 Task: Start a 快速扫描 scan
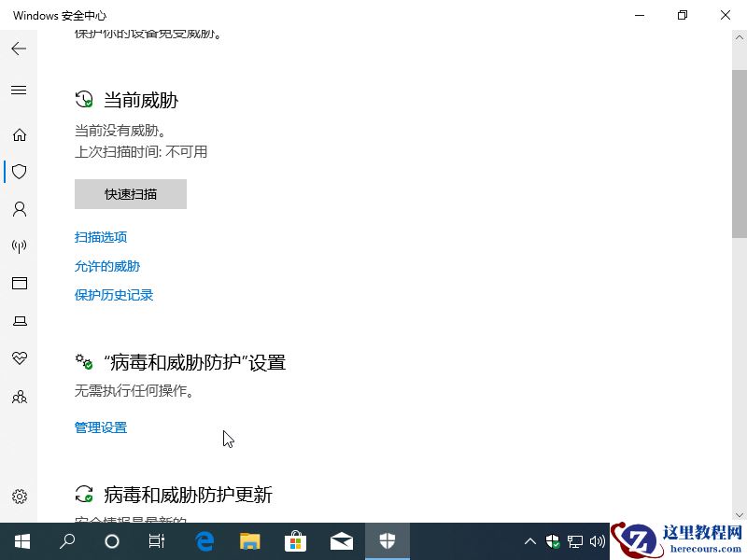(130, 194)
